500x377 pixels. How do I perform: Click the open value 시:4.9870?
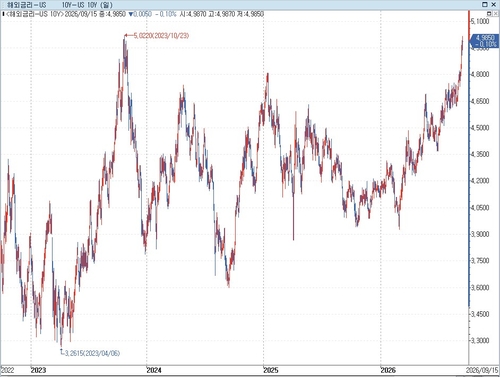[x=193, y=14]
